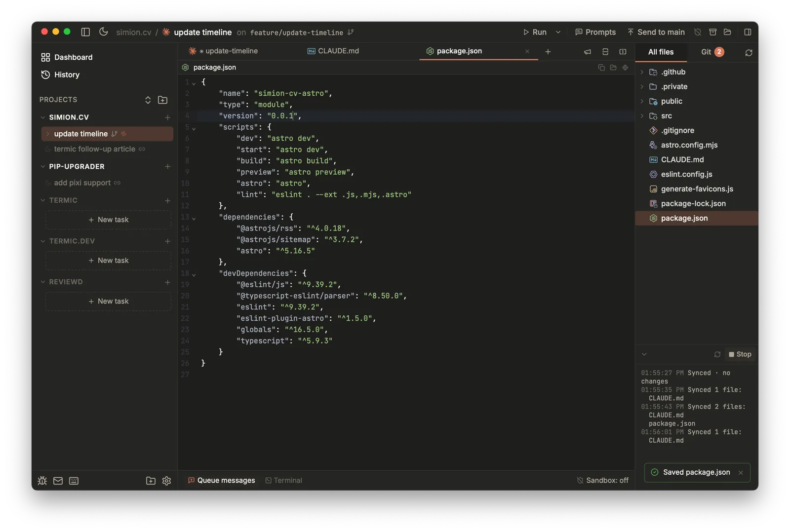
Task: Click the keyboard icon in bottom-left bar
Action: (x=74, y=481)
